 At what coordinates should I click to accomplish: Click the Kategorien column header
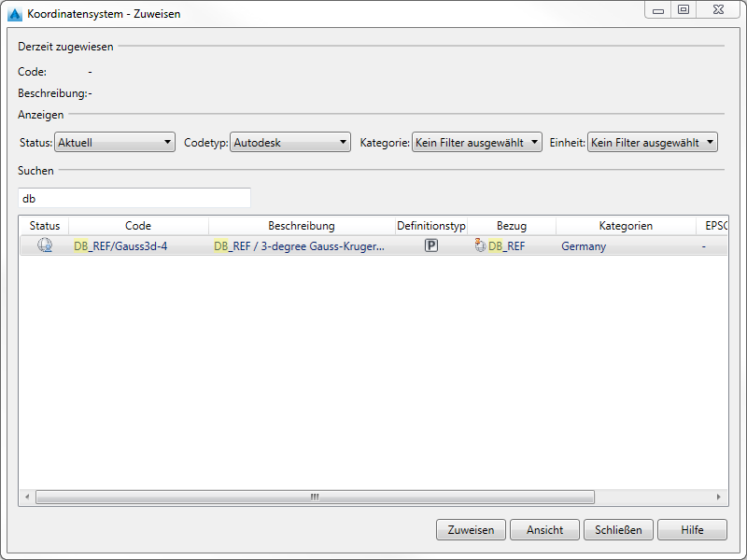626,226
